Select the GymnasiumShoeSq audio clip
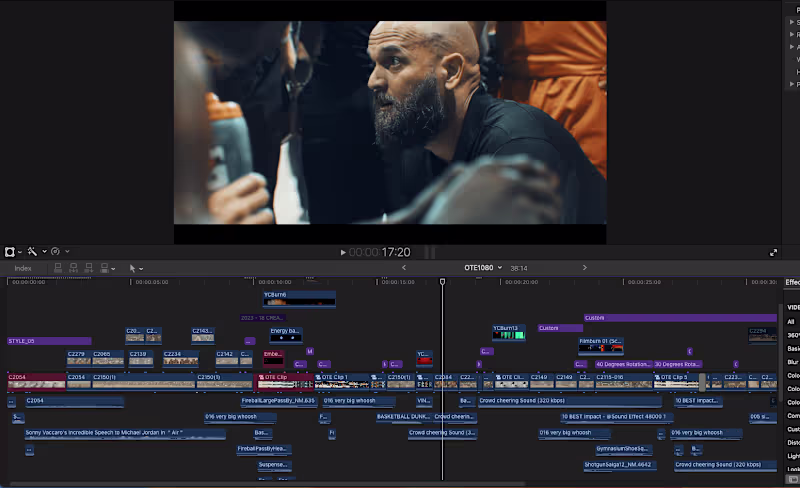The width and height of the screenshot is (800, 488). pos(624,449)
